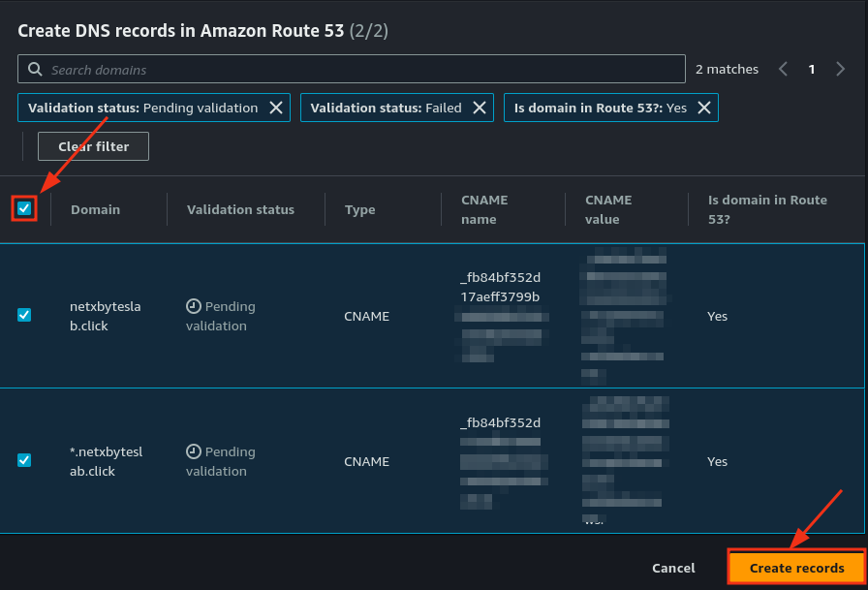The image size is (868, 590).
Task: Toggle the select-all header checkbox
Action: pos(24,208)
